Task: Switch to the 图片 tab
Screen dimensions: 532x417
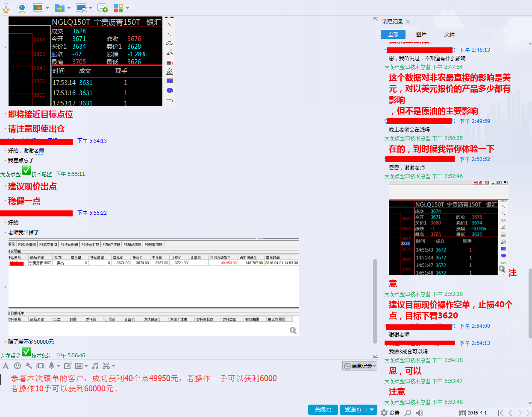Action: click(421, 35)
